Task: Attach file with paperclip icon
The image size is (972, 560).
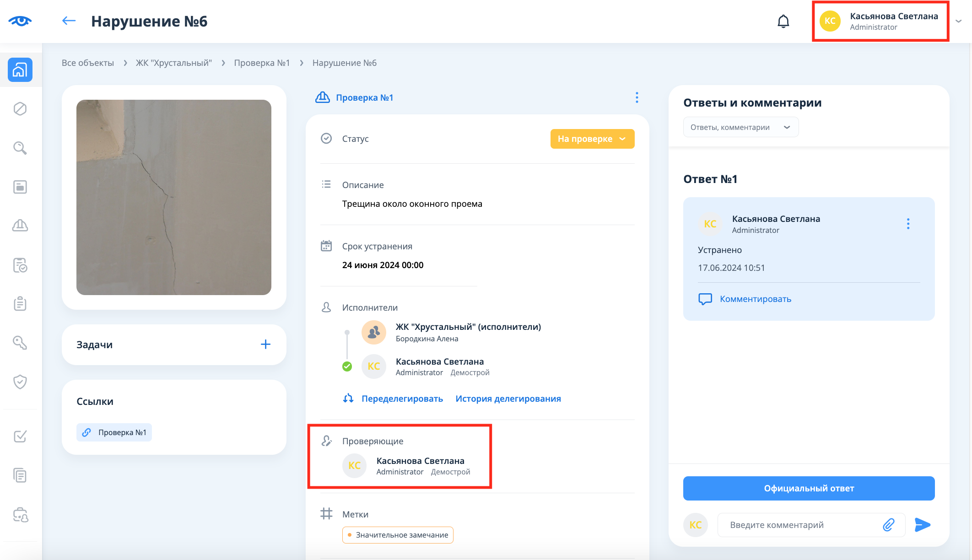Action: pyautogui.click(x=888, y=525)
